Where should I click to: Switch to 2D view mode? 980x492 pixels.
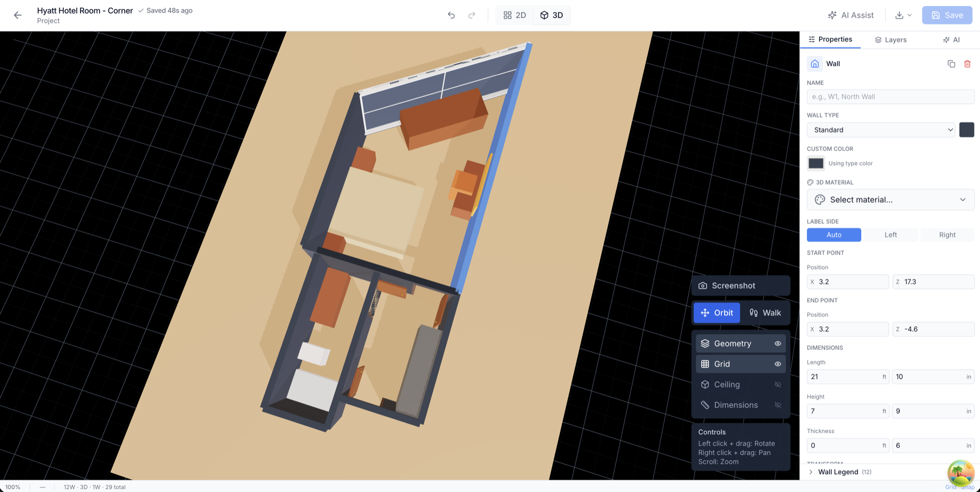pyautogui.click(x=514, y=15)
